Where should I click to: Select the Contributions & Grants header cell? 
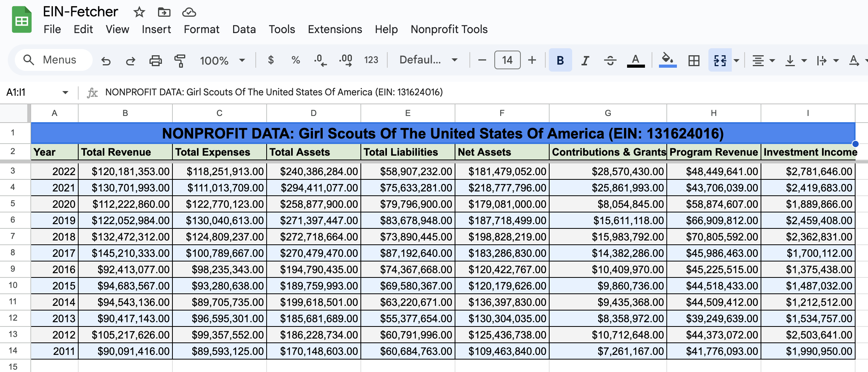[608, 152]
